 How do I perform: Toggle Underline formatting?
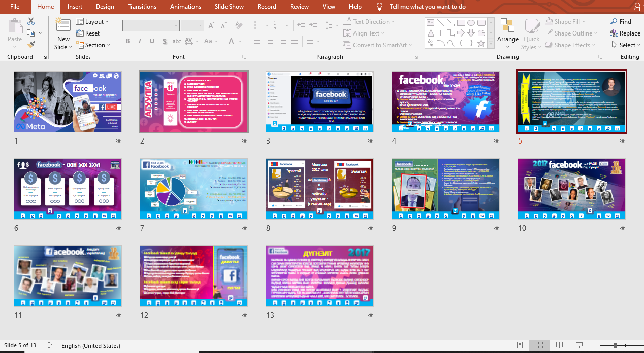coord(153,41)
